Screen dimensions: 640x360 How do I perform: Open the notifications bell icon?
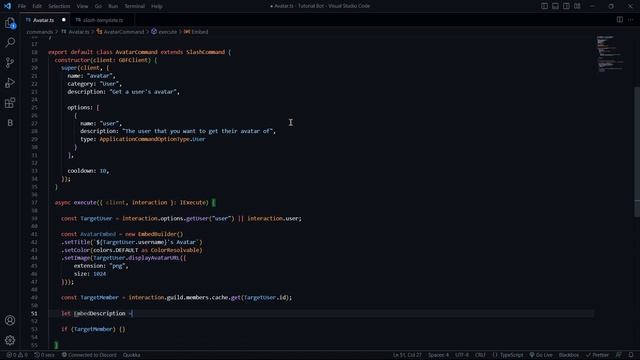(x=631, y=355)
